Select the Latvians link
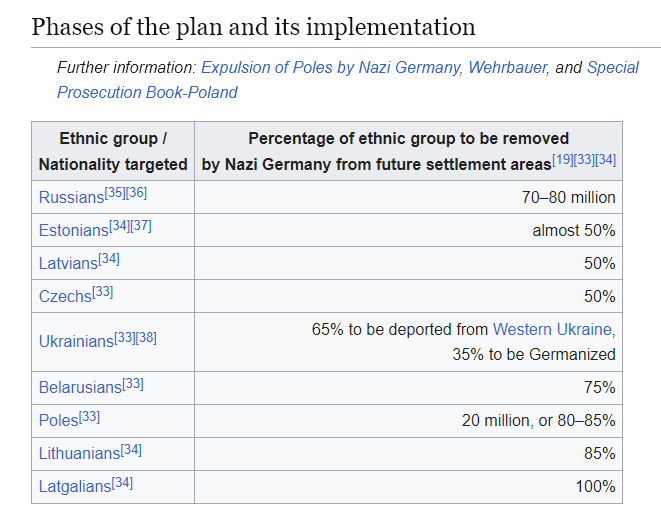661x514 pixels. click(68, 264)
